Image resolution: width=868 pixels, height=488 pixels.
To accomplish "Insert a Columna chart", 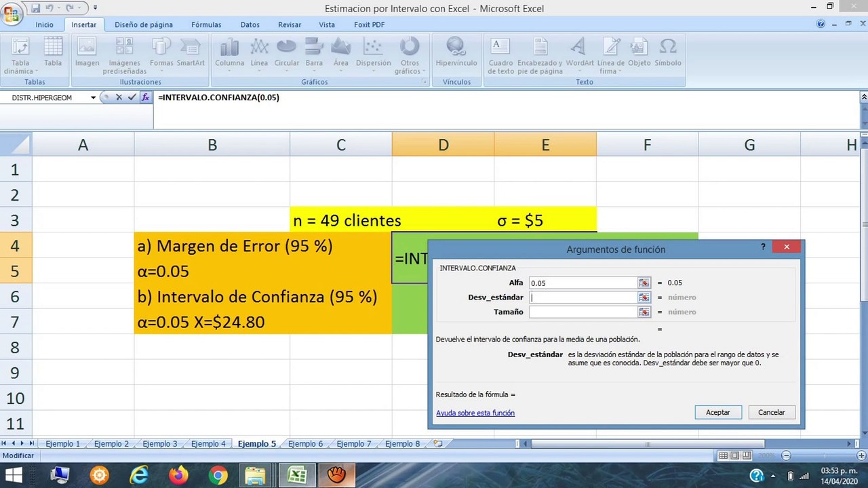I will coord(229,54).
